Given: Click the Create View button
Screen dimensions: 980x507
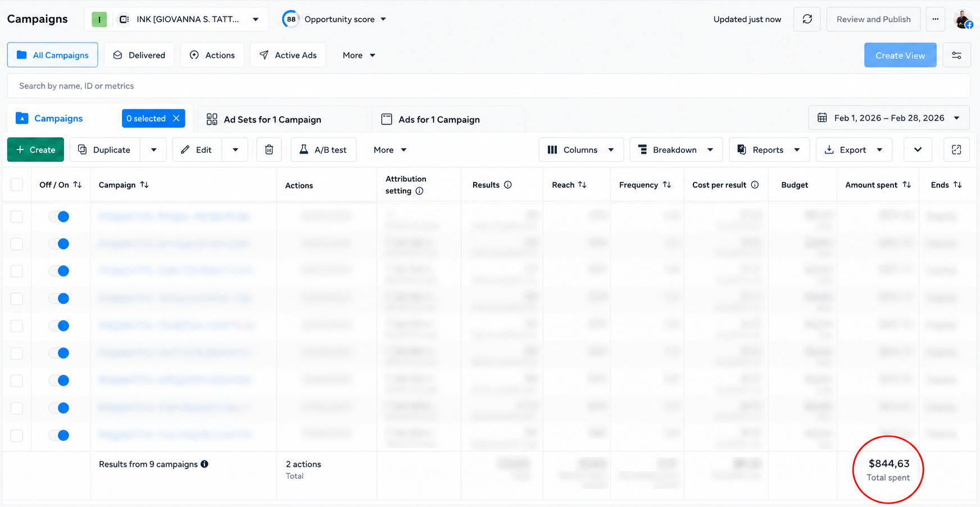Looking at the screenshot, I should coord(900,55).
